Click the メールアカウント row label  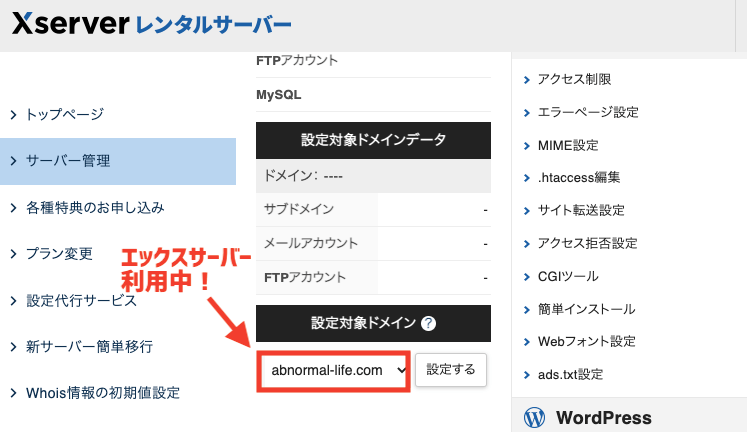tap(311, 243)
